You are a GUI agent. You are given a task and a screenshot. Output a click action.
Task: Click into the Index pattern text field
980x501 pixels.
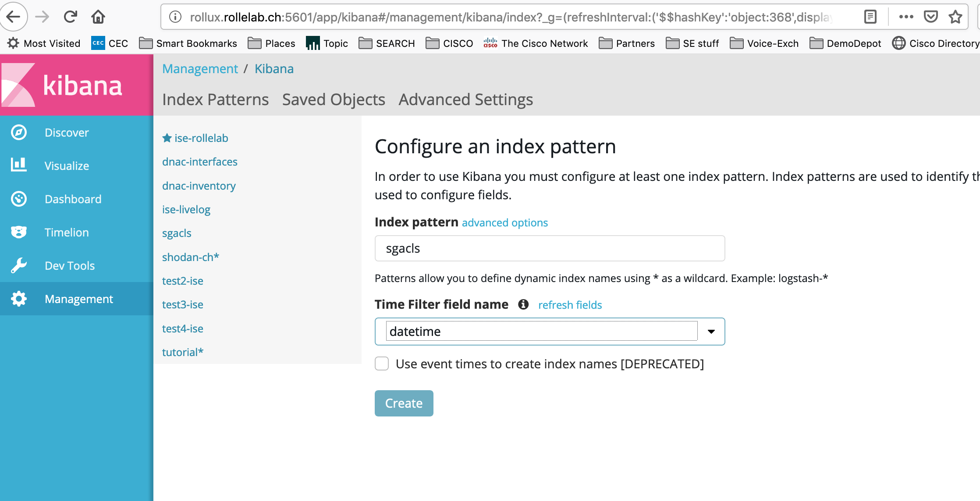pos(550,248)
